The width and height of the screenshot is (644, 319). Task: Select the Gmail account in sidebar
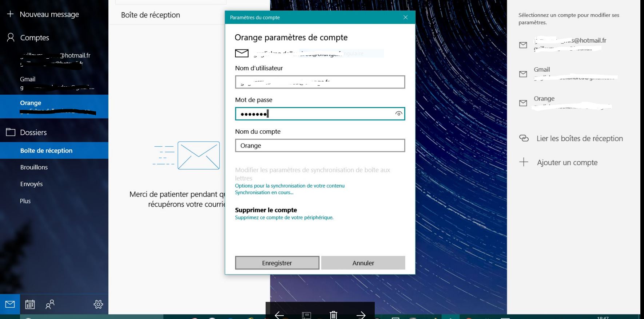(54, 83)
